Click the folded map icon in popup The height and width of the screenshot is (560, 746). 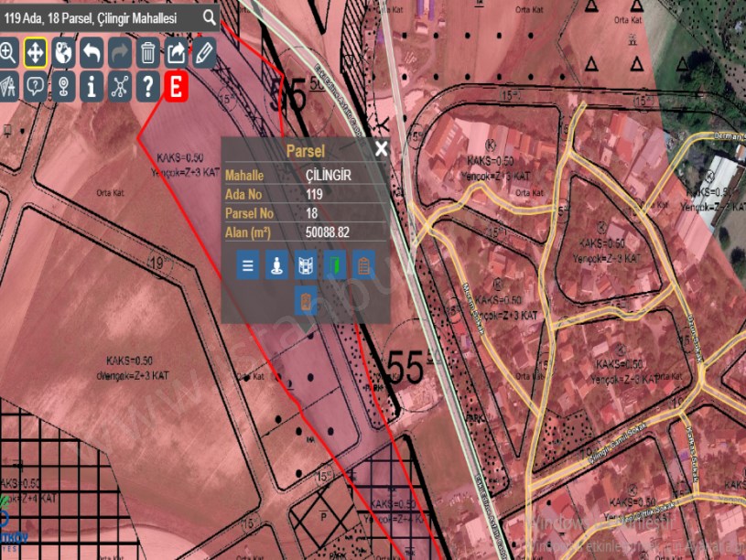point(306,265)
